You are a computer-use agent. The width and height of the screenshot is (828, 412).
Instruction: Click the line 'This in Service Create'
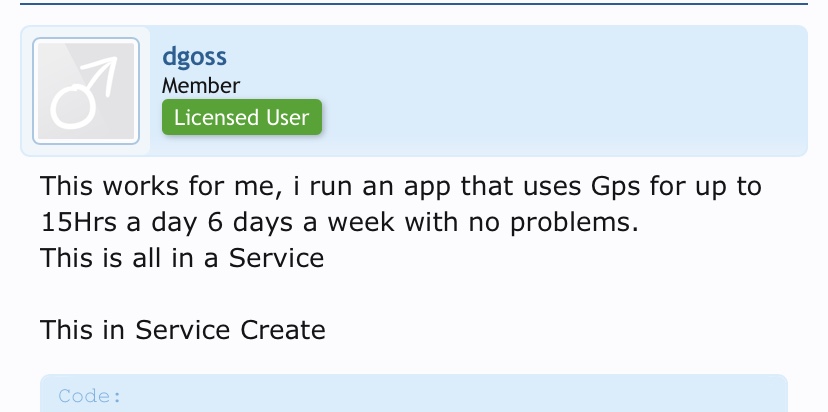[183, 329]
